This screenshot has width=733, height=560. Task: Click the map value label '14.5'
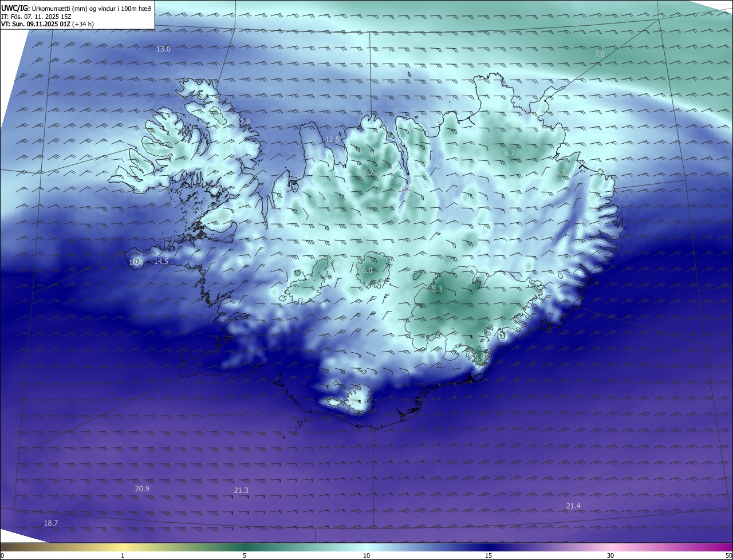[161, 262]
